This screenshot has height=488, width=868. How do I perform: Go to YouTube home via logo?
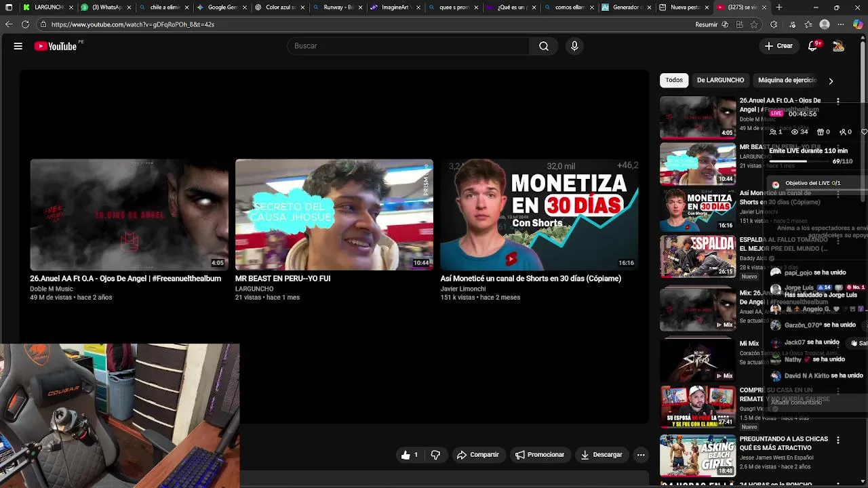tap(56, 46)
